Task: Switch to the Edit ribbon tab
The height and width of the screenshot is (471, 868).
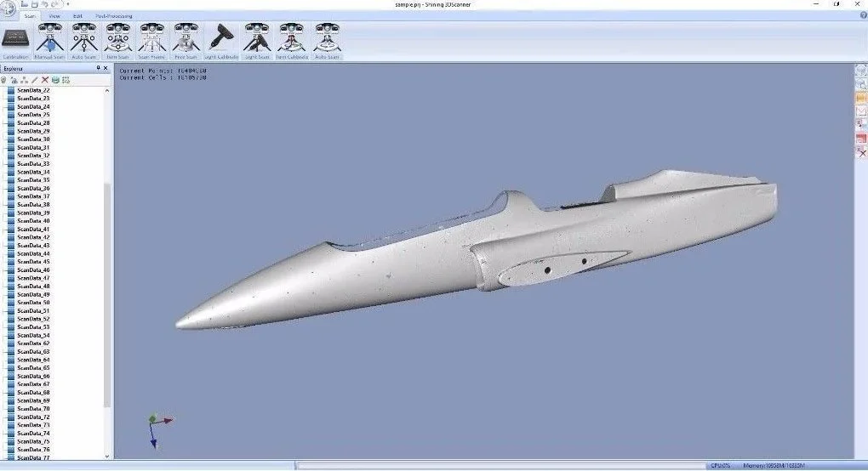Action: [x=77, y=16]
